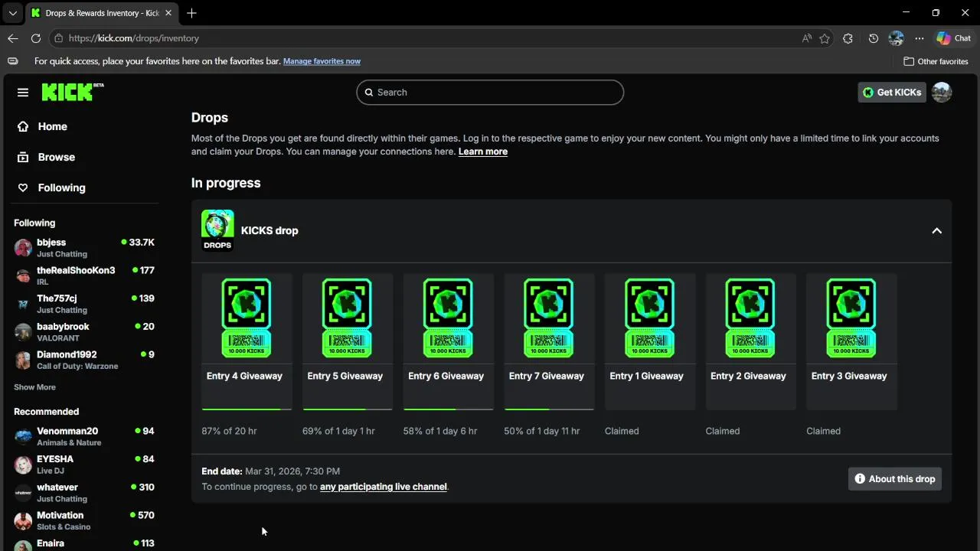The image size is (980, 551).
Task: Click Entry 4 Giveaway progress bar
Action: tap(247, 409)
